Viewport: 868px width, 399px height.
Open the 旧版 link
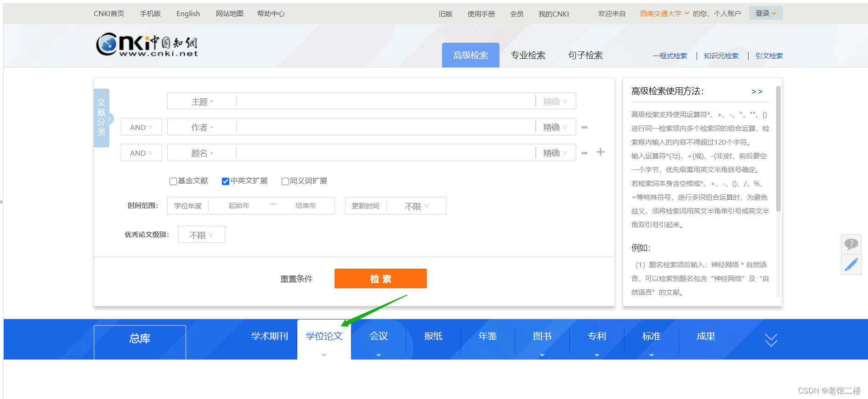click(446, 14)
